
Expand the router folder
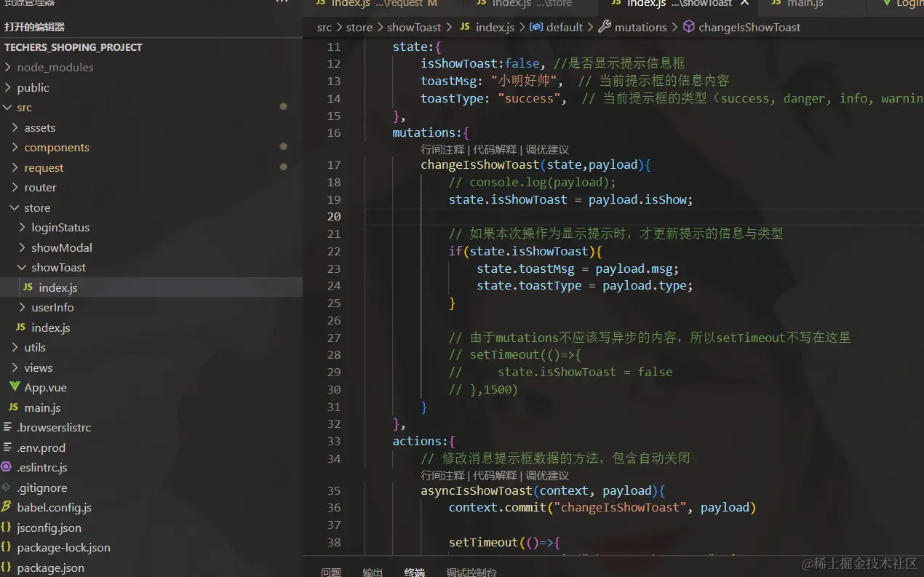(x=15, y=187)
